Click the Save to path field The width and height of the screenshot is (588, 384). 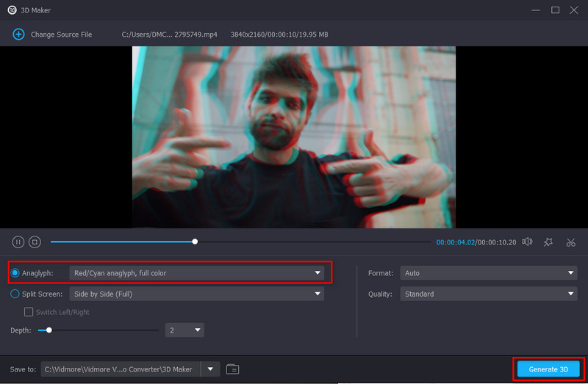[121, 369]
